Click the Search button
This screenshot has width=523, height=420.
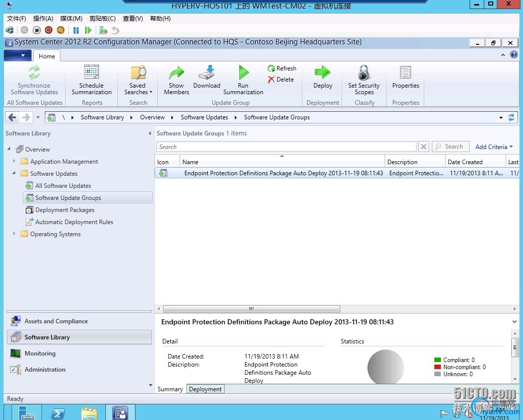pos(450,147)
